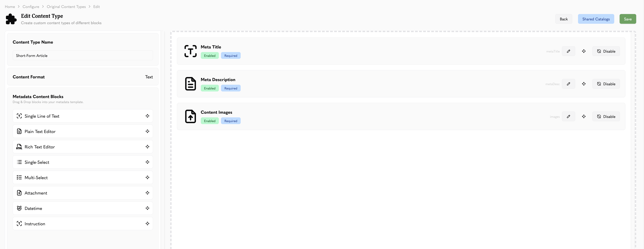Screen dimensions: 644x249
Task: Grab the move handle for Plain Text Editor
Action: (x=147, y=131)
